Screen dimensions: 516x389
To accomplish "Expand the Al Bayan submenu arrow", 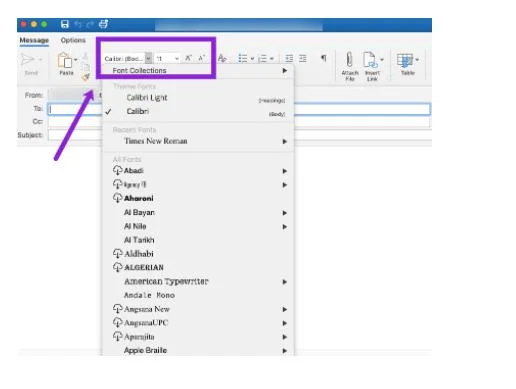I will (x=284, y=213).
